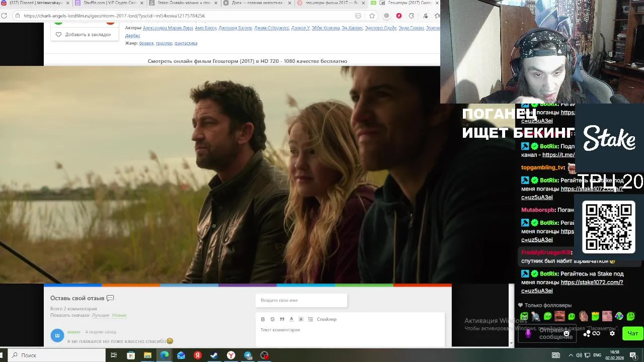
Task: Insert a Спойлер block in the comment
Action: click(327, 319)
